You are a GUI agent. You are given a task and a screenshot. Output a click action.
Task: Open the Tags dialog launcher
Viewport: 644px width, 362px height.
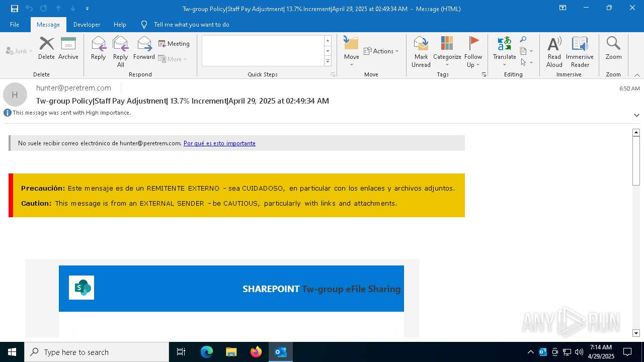click(x=484, y=74)
